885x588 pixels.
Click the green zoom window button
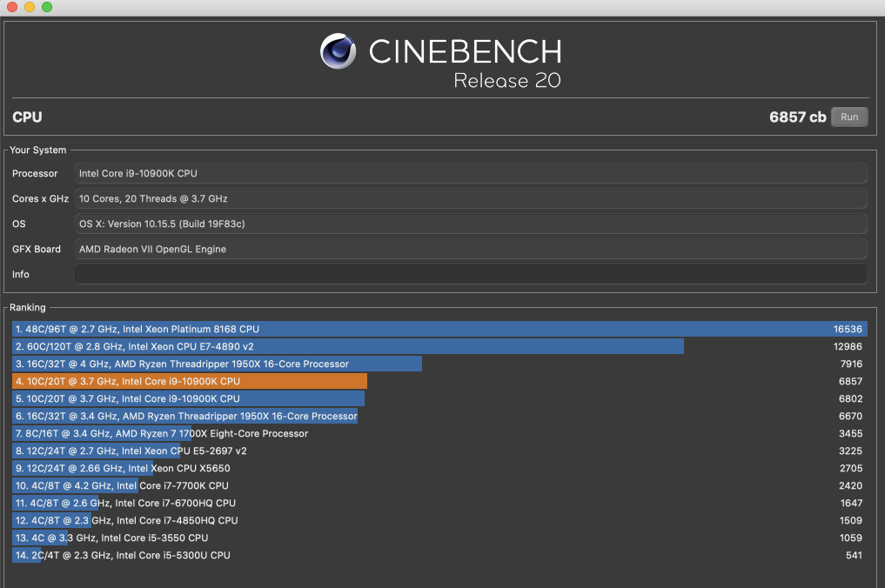pyautogui.click(x=47, y=7)
